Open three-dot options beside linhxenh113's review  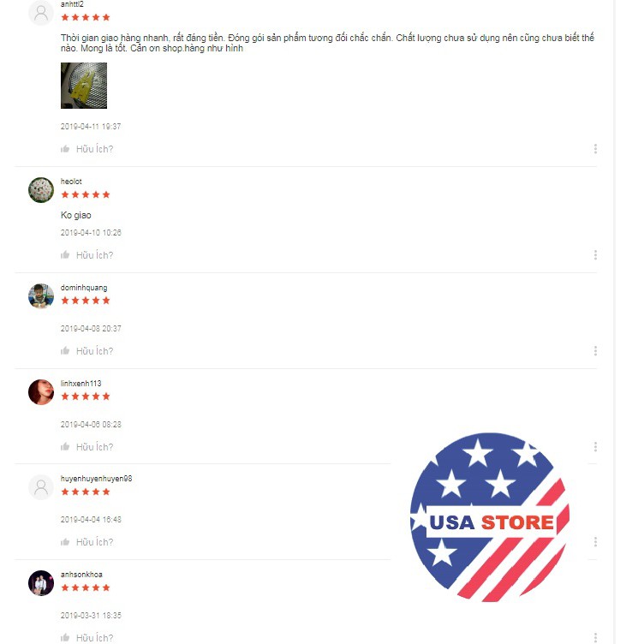coord(595,446)
